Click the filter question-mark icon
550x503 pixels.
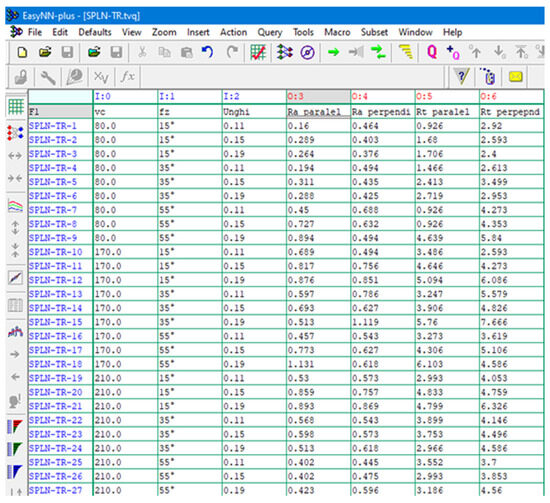tap(462, 77)
